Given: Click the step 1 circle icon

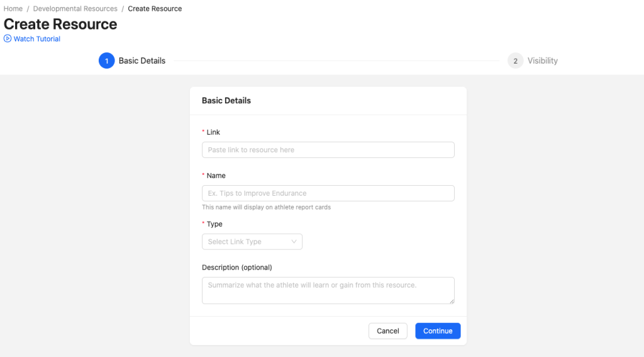Looking at the screenshot, I should (x=107, y=61).
